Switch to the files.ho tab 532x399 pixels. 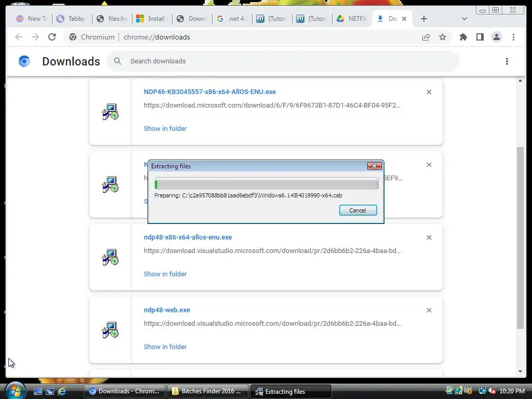112,19
